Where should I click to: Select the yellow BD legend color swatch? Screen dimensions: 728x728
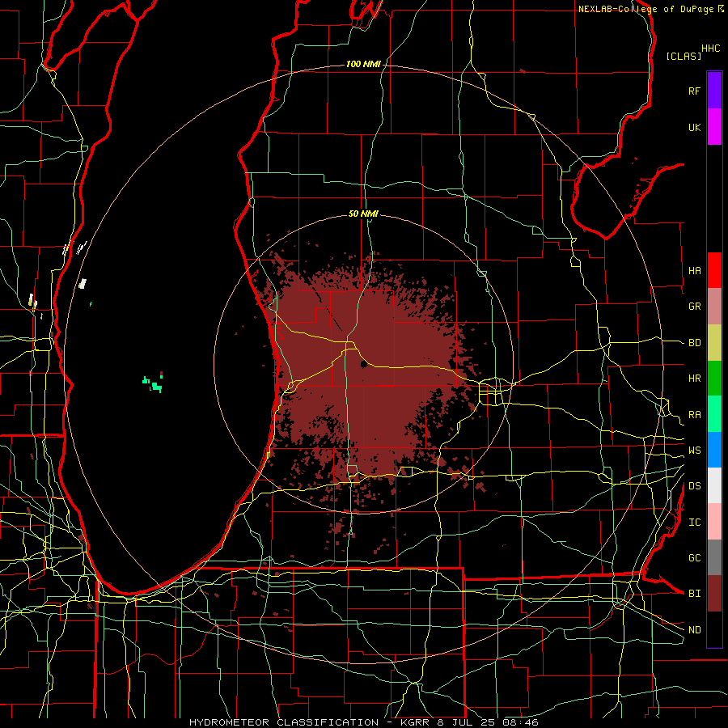click(714, 343)
